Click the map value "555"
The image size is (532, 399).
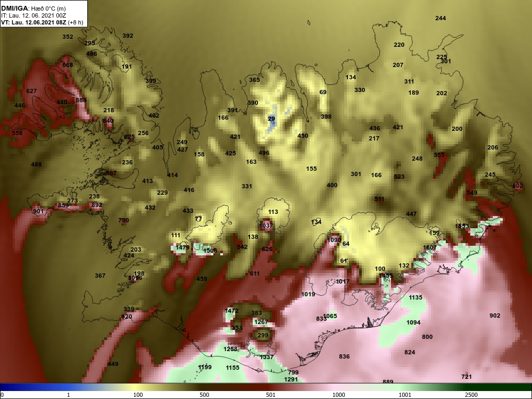coord(439,155)
